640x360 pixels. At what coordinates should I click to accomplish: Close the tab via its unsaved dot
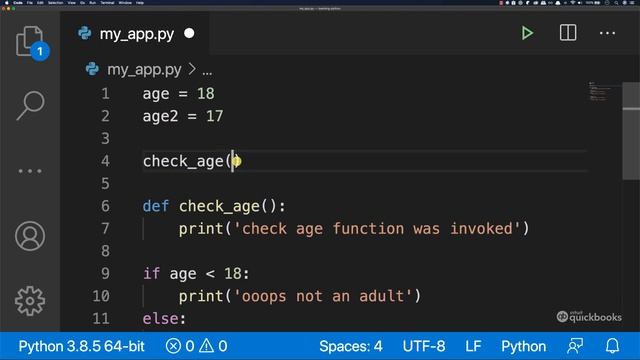pyautogui.click(x=189, y=33)
